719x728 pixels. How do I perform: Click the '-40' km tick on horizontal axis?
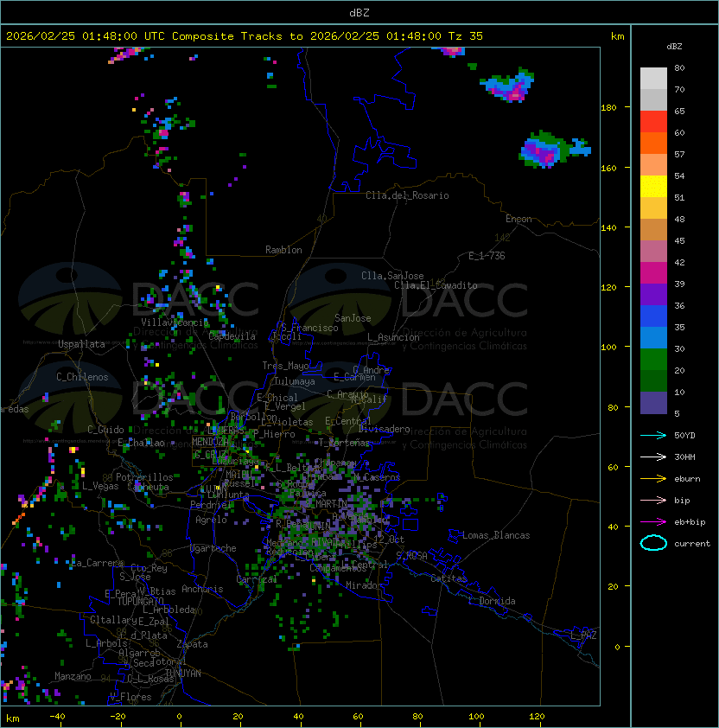click(57, 717)
